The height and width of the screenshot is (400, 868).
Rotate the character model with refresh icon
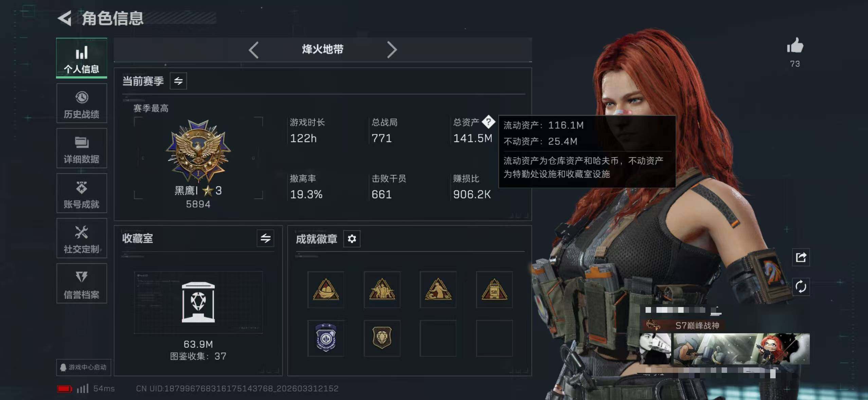click(x=801, y=287)
